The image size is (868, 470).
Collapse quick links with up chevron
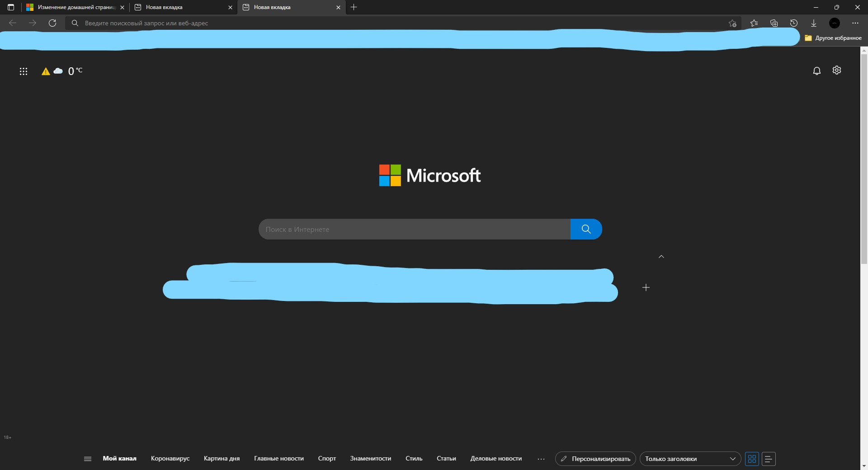pyautogui.click(x=661, y=257)
